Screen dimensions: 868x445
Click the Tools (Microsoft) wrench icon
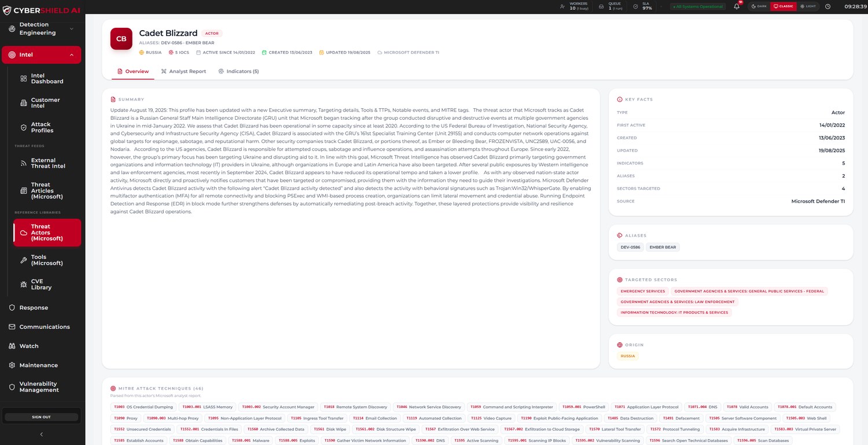point(24,260)
